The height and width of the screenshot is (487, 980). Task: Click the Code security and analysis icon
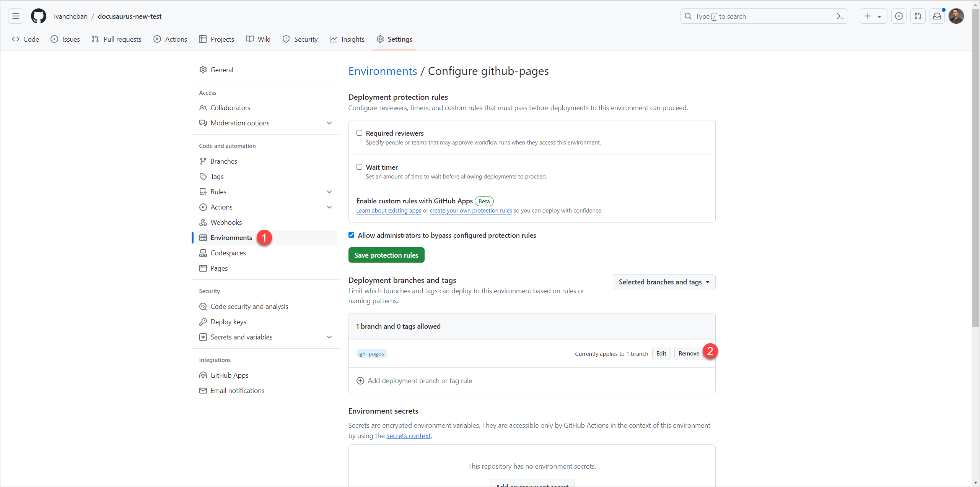pos(203,307)
